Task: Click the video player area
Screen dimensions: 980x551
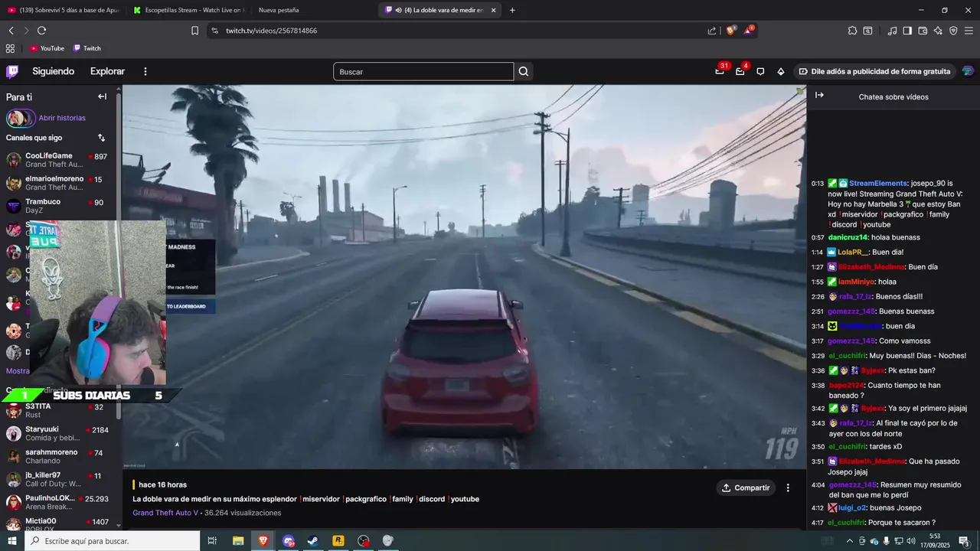Action: [464, 276]
